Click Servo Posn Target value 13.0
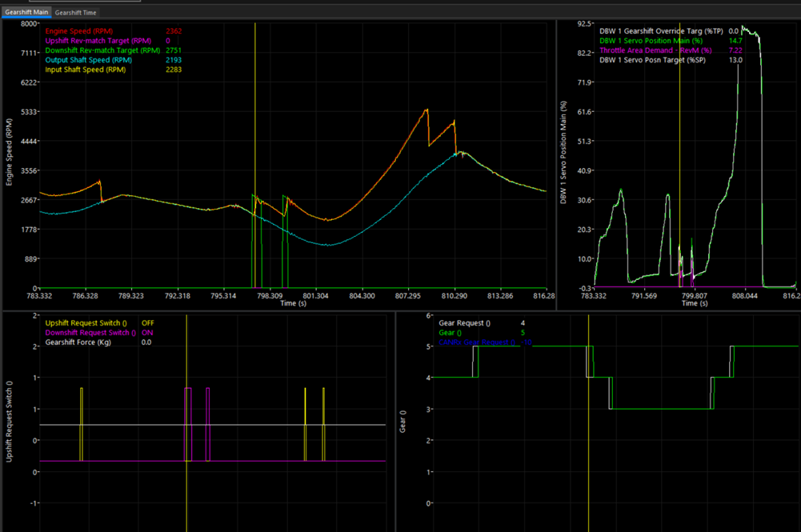Image resolution: width=801 pixels, height=532 pixels. coord(735,60)
